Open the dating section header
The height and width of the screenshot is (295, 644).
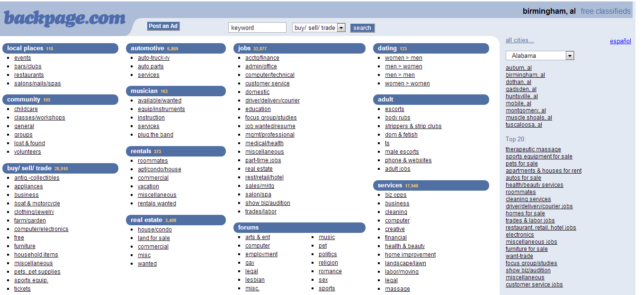tap(431, 48)
